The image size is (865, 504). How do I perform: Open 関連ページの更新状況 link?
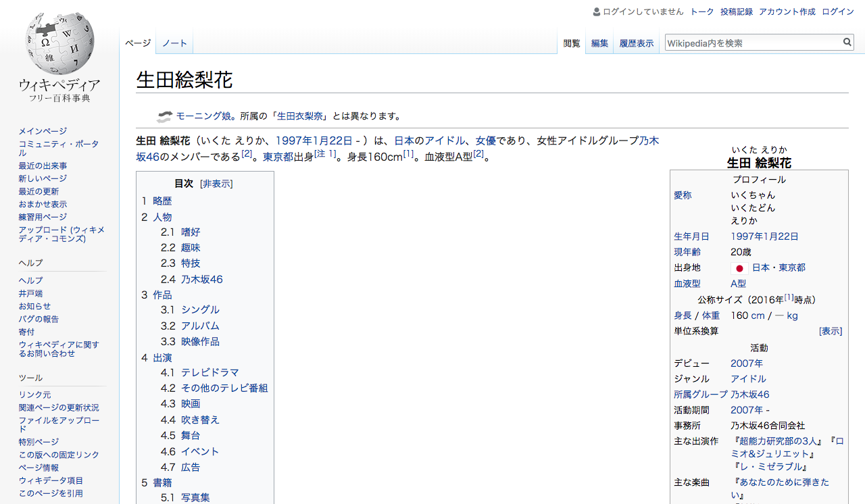point(59,407)
